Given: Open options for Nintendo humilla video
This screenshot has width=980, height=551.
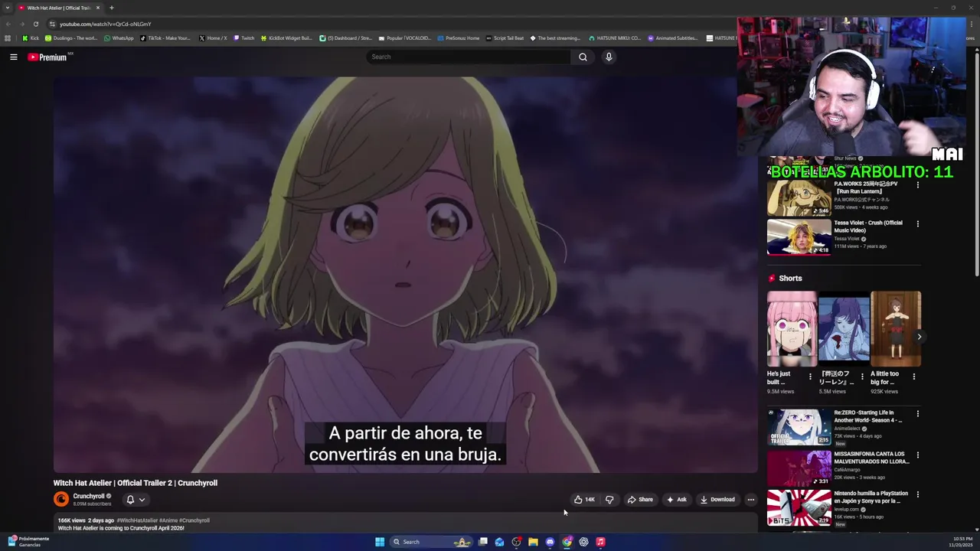Looking at the screenshot, I should click(x=918, y=494).
